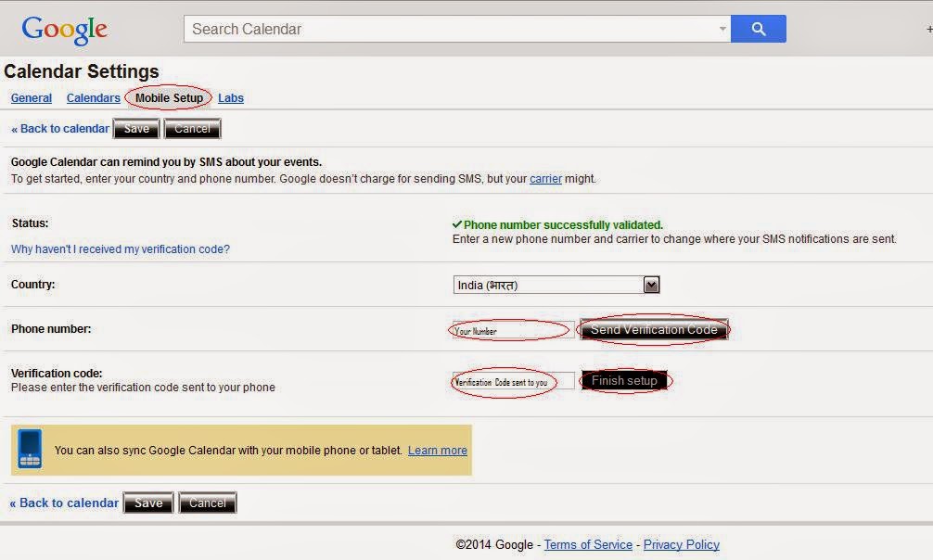Open the Learn more link
This screenshot has width=933, height=560.
(x=438, y=450)
